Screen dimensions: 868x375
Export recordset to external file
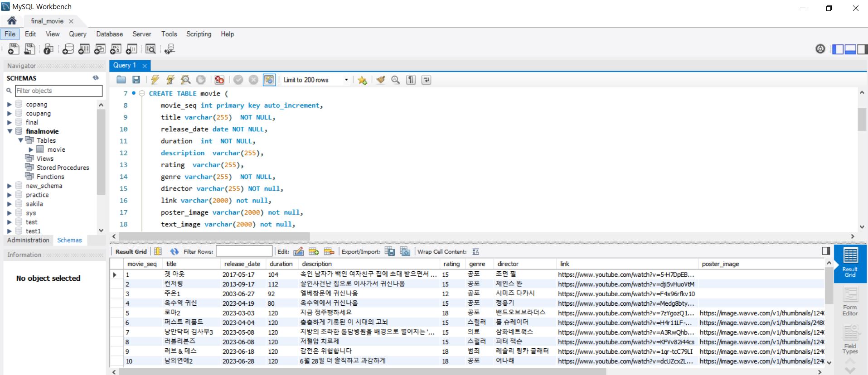(x=390, y=251)
